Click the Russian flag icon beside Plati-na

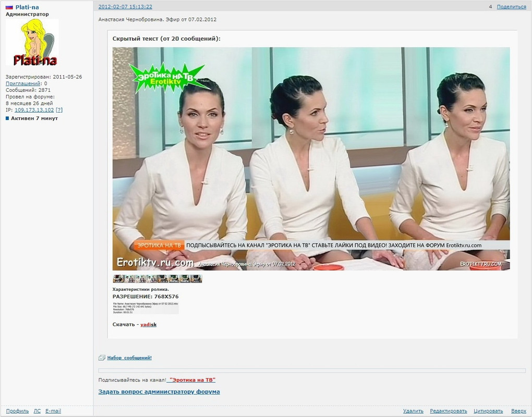[9, 7]
